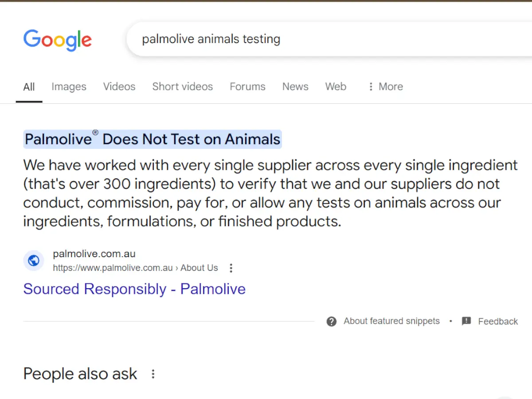Click the palmolive.com.au globe favicon
The height and width of the screenshot is (399, 532).
point(34,261)
